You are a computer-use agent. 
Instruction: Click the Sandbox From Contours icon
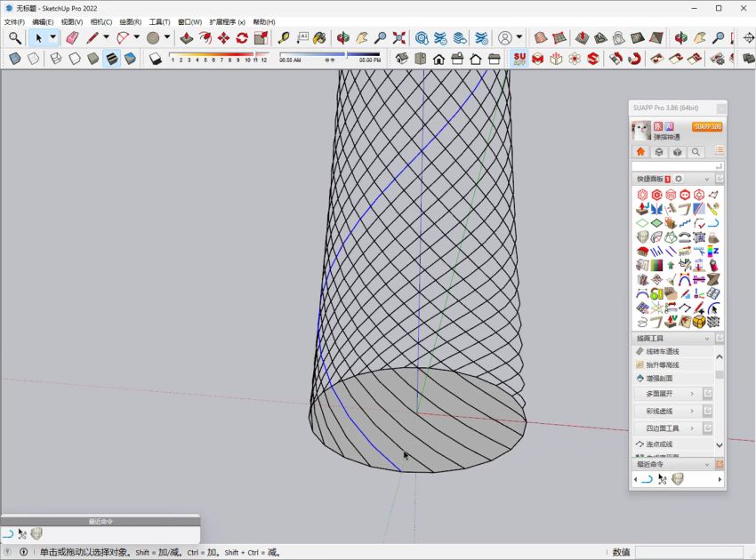541,37
